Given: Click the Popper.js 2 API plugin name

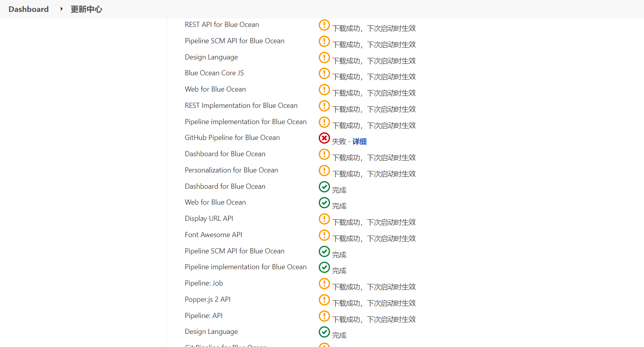Looking at the screenshot, I should click(208, 299).
